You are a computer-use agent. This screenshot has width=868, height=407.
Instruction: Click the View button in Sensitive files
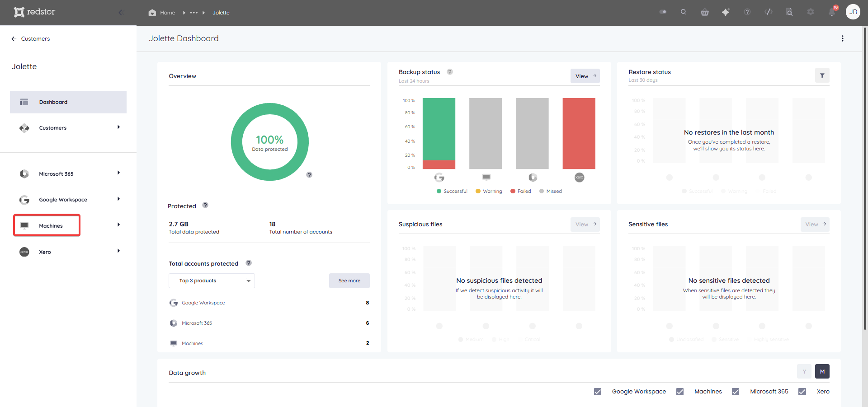pyautogui.click(x=815, y=225)
